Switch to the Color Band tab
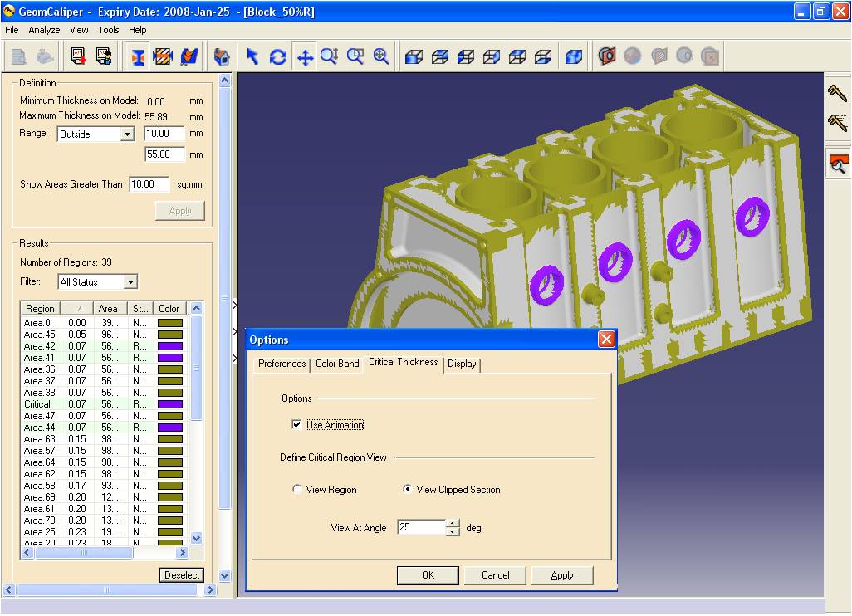This screenshot has height=616, width=852. click(x=337, y=364)
